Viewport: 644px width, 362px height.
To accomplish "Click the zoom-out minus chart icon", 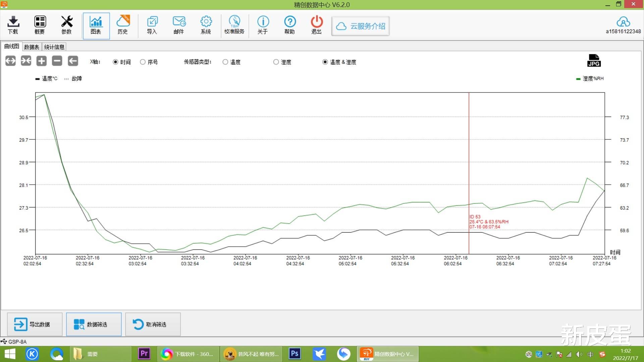I will click(57, 61).
